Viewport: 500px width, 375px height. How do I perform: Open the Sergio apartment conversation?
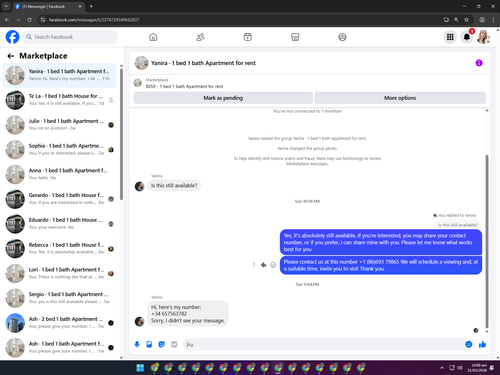coord(60,298)
